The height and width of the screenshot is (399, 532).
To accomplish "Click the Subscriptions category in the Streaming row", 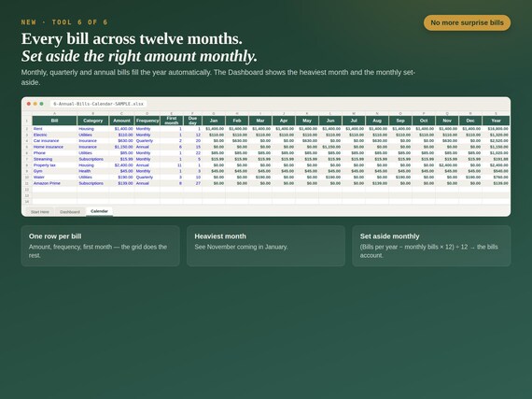I will (x=93, y=159).
